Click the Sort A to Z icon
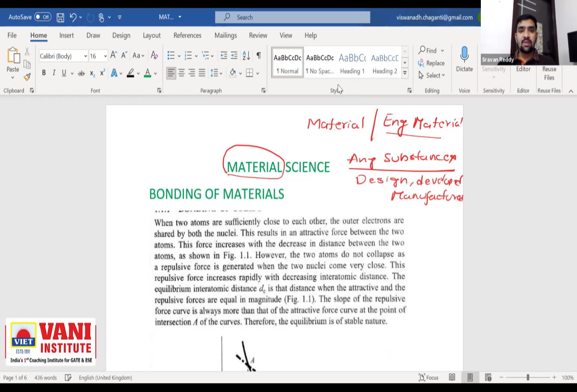577x392 pixels. 246,56
